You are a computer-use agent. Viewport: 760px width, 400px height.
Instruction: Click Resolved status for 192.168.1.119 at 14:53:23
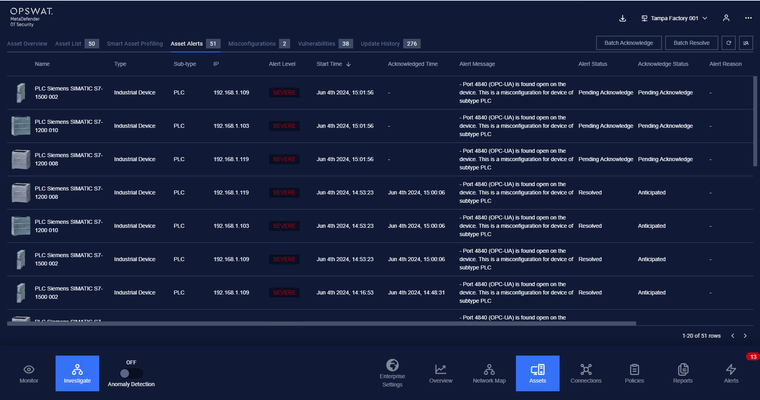pos(590,192)
